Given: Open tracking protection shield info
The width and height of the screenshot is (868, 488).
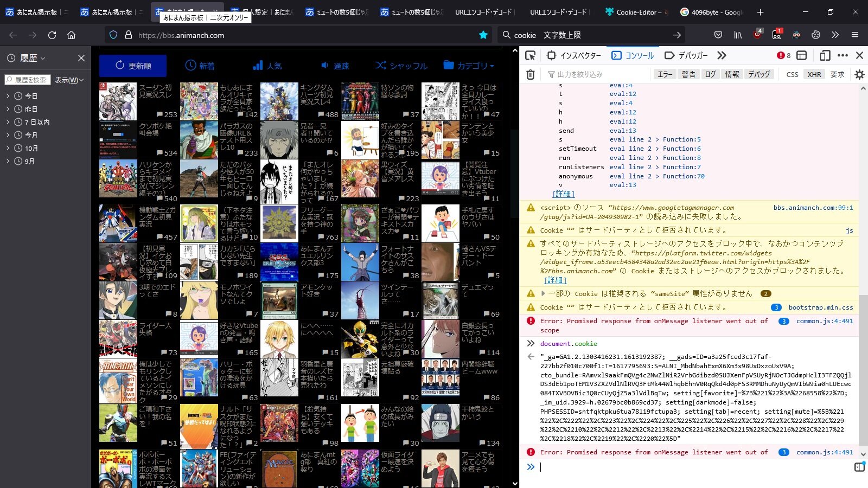Looking at the screenshot, I should pos(113,35).
